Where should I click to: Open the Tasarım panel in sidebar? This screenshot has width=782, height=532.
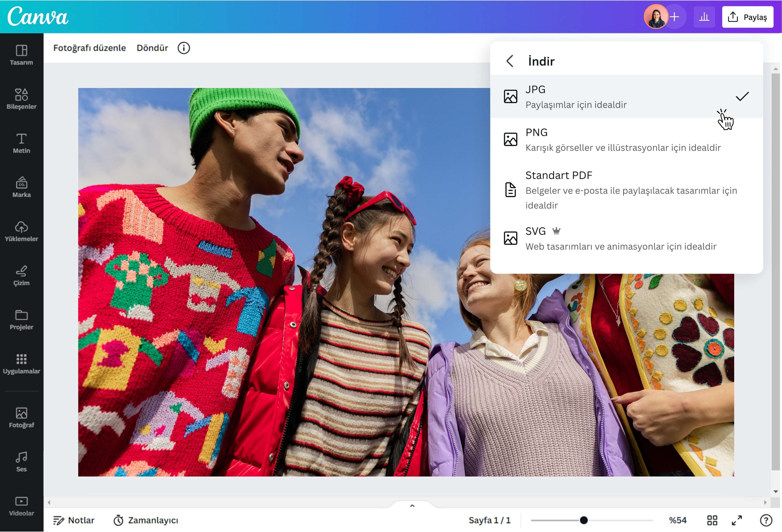[21, 55]
